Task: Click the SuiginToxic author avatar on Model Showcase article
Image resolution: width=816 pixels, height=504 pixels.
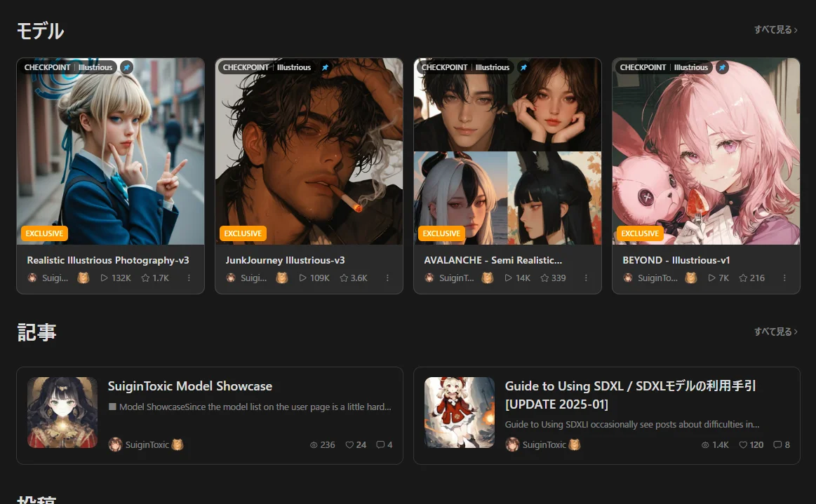Action: pos(115,445)
